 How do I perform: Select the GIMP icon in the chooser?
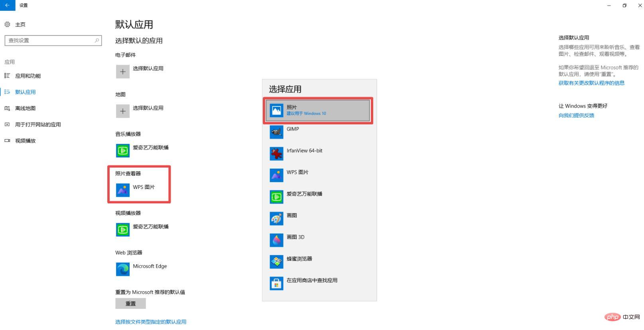click(x=277, y=132)
